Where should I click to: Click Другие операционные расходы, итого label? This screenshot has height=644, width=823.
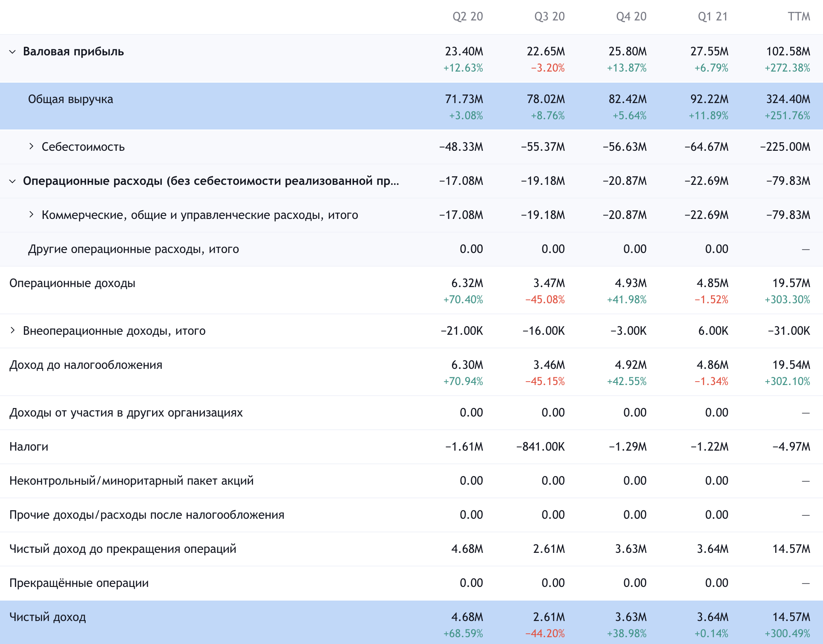tap(133, 249)
